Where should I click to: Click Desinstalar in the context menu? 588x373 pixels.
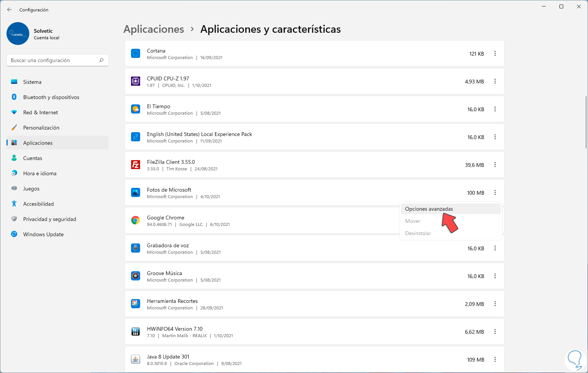451,233
